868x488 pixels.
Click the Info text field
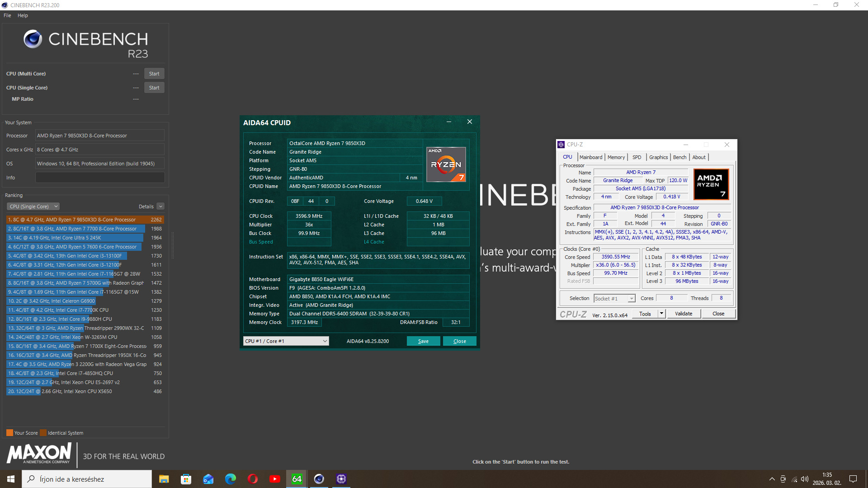click(x=99, y=178)
